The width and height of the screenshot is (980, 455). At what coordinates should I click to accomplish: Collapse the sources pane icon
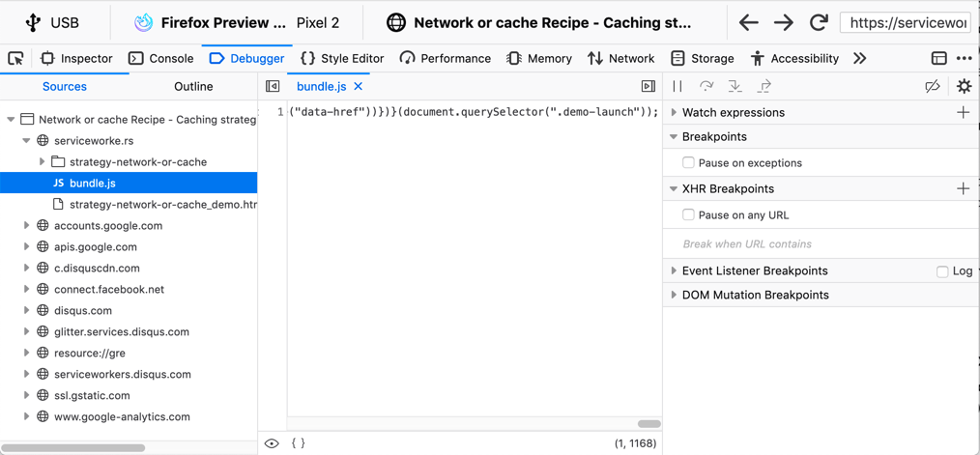tap(273, 87)
